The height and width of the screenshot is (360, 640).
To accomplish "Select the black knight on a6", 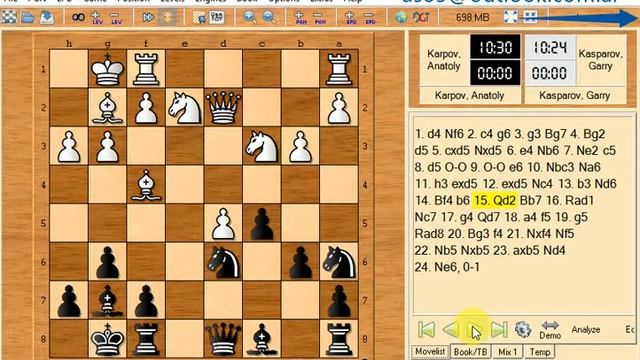I will [339, 262].
